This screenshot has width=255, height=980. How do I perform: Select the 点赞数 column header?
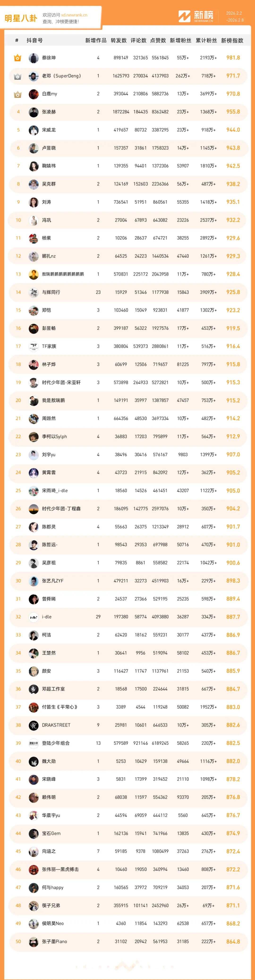point(158,40)
